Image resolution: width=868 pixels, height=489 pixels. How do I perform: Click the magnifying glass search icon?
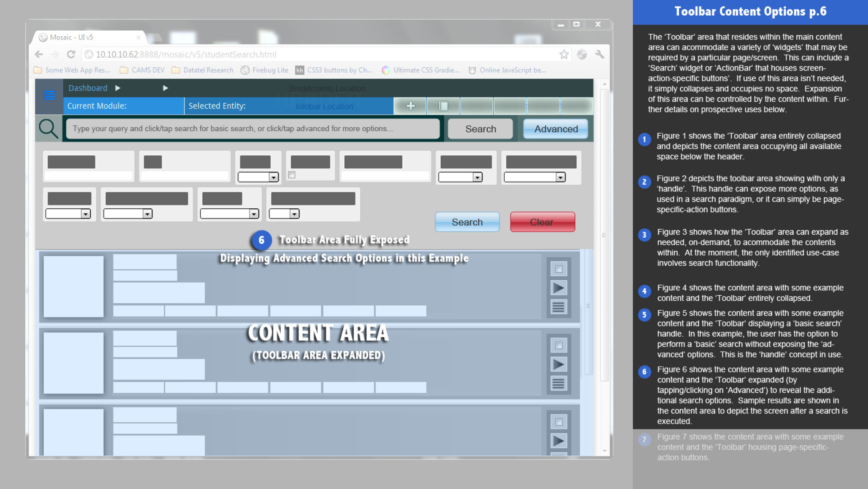pos(48,129)
